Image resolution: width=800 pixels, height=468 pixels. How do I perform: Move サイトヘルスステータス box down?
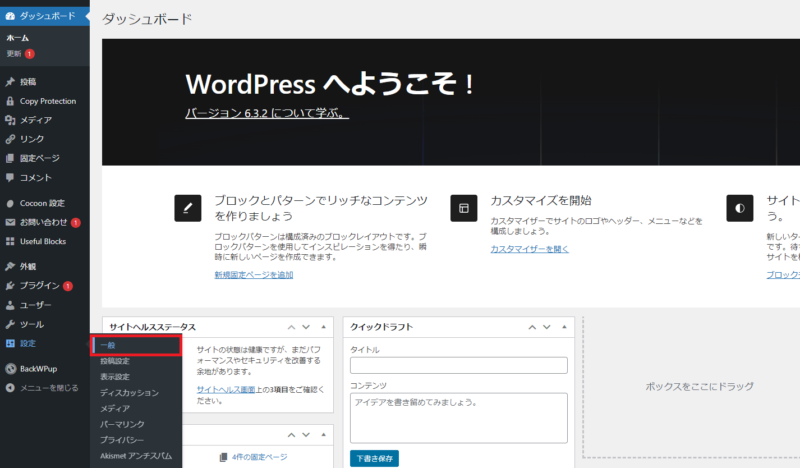click(x=306, y=327)
